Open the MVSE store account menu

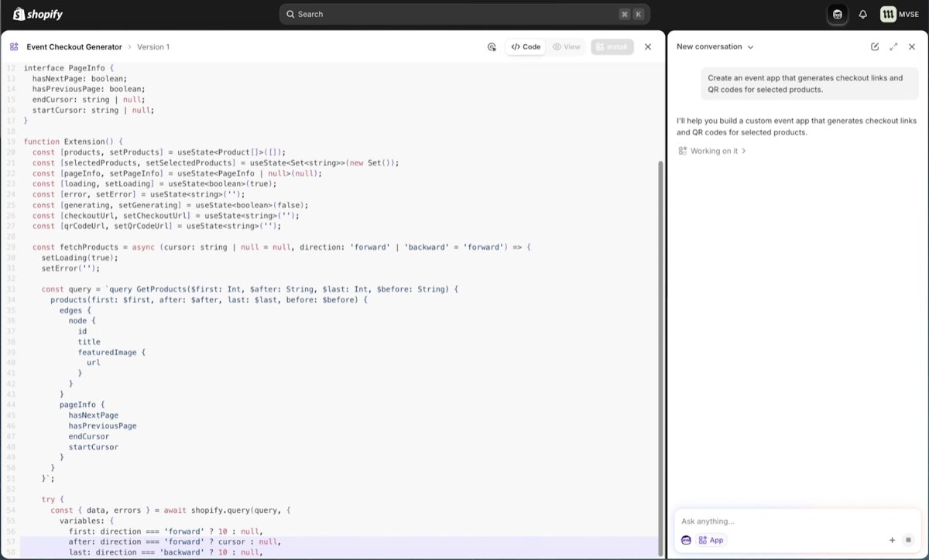899,14
